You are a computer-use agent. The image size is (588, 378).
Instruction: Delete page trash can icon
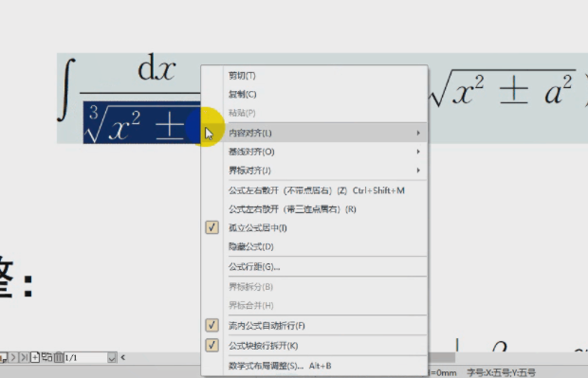click(59, 357)
